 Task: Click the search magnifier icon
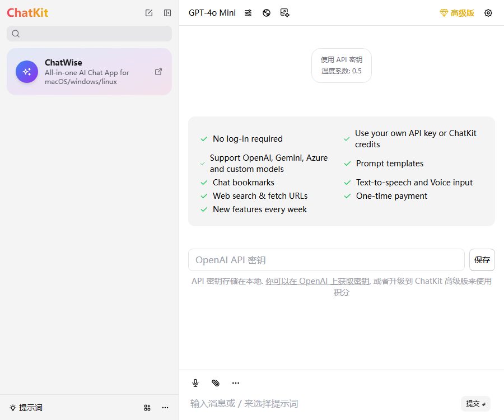tap(16, 34)
